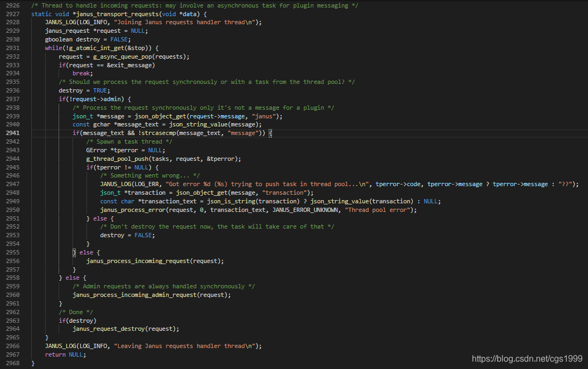Click the comment about thread pool processing

click(x=206, y=82)
